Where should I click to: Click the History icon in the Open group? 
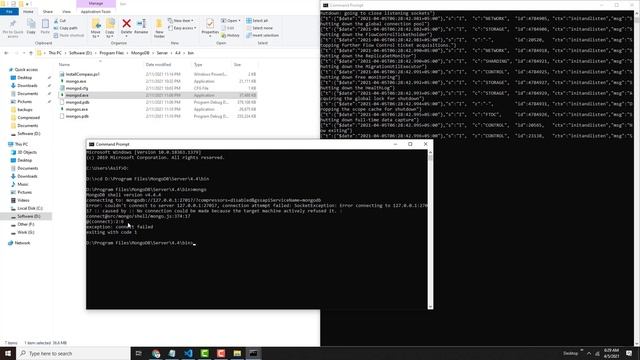(x=231, y=36)
